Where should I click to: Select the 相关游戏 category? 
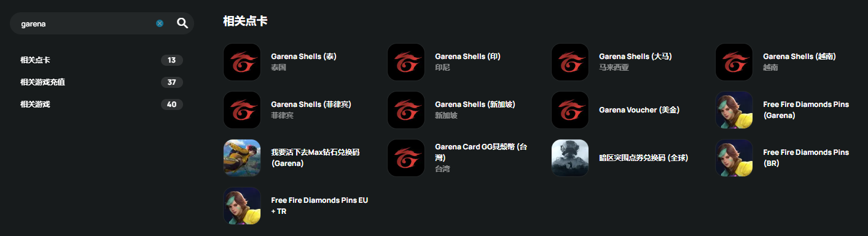(x=101, y=104)
